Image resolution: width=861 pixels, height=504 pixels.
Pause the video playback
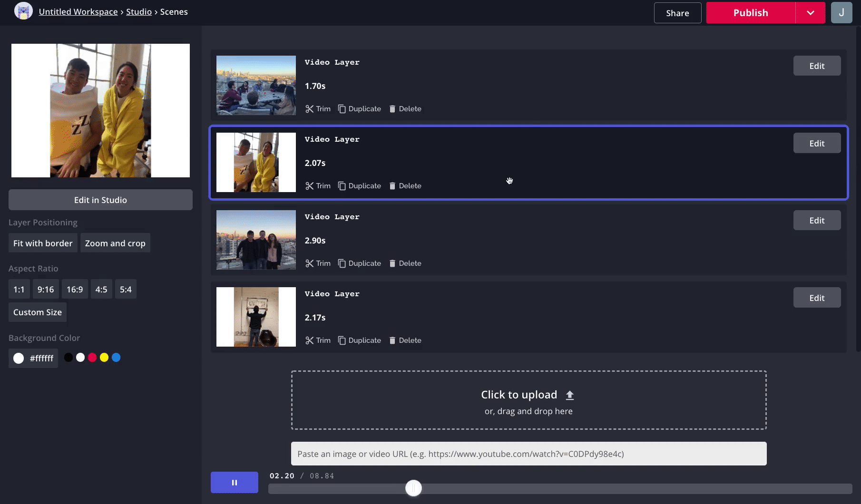(x=235, y=483)
